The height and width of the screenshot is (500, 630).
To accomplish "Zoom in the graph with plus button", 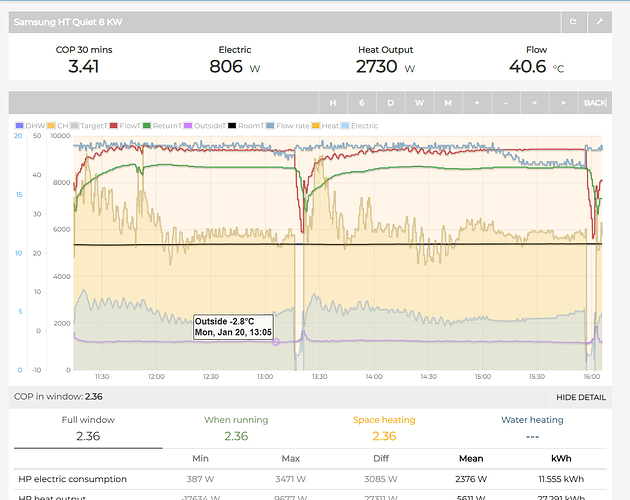I will [477, 103].
